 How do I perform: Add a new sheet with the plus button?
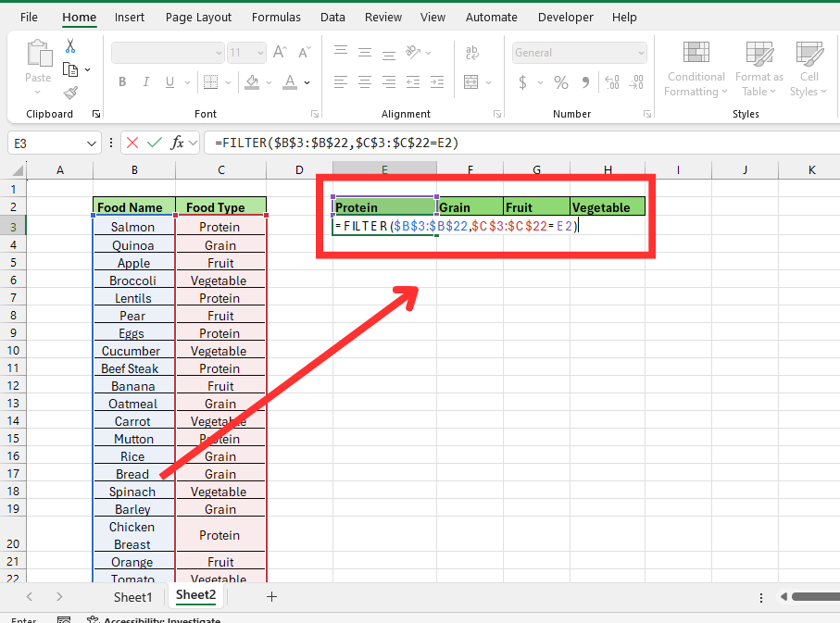click(x=271, y=596)
